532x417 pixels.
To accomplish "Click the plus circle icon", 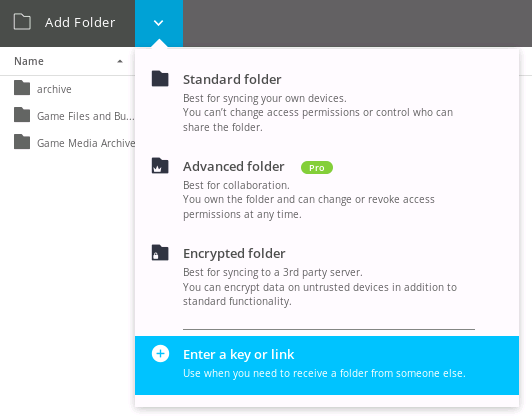I will coord(160,354).
